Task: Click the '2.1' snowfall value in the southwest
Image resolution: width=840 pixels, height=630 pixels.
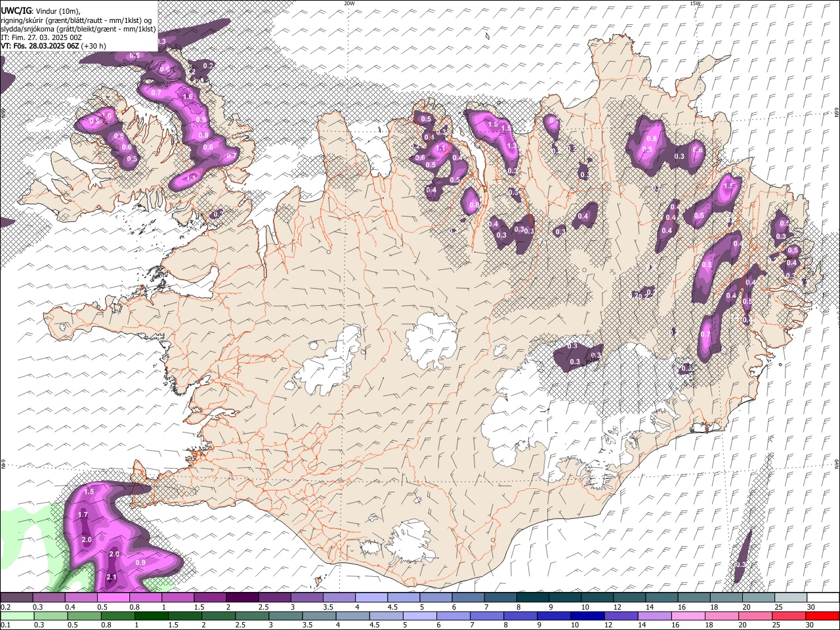Action: [x=112, y=577]
